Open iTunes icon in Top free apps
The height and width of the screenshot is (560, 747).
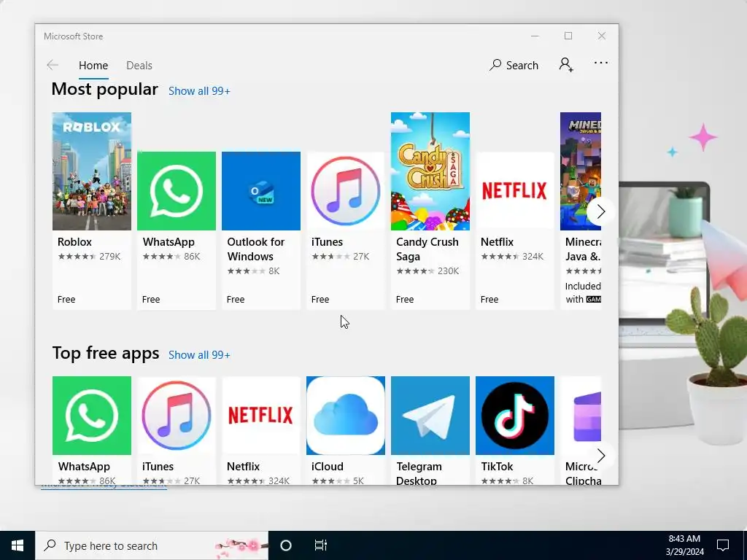[177, 416]
